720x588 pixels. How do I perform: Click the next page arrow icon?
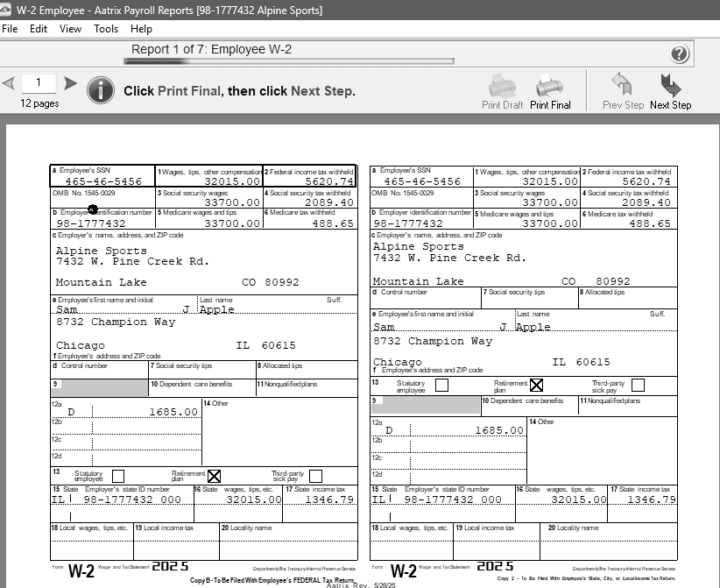click(x=70, y=84)
